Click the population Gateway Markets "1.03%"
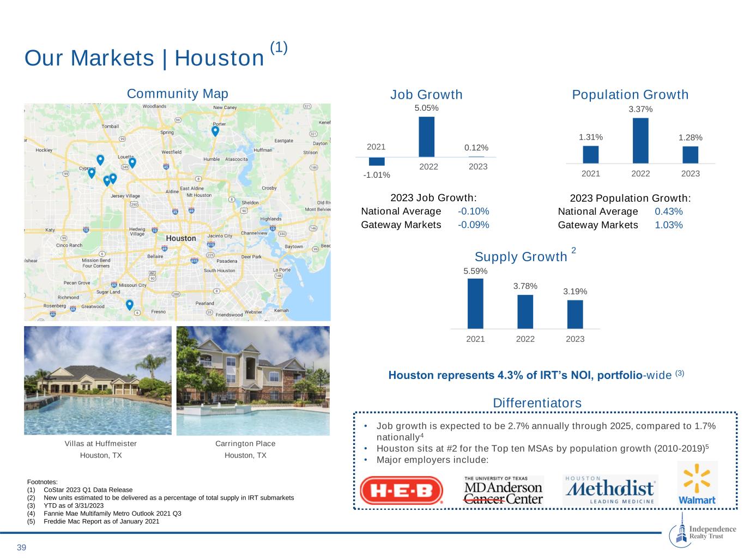The width and height of the screenshot is (744, 560). click(x=669, y=225)
